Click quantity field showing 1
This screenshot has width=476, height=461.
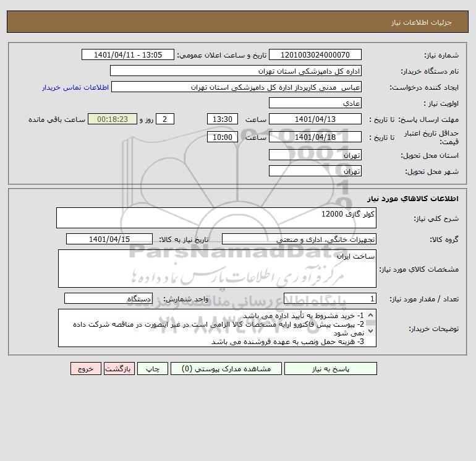[330, 299]
